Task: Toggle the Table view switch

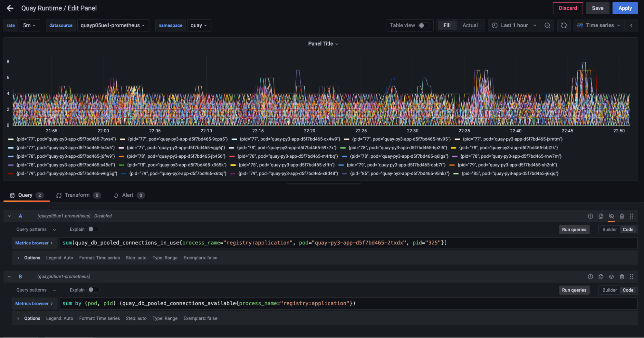Action: pos(424,25)
